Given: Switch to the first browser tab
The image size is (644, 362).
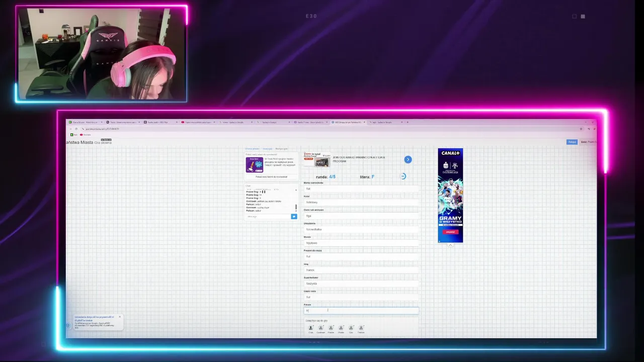Looking at the screenshot, I should click(87, 122).
